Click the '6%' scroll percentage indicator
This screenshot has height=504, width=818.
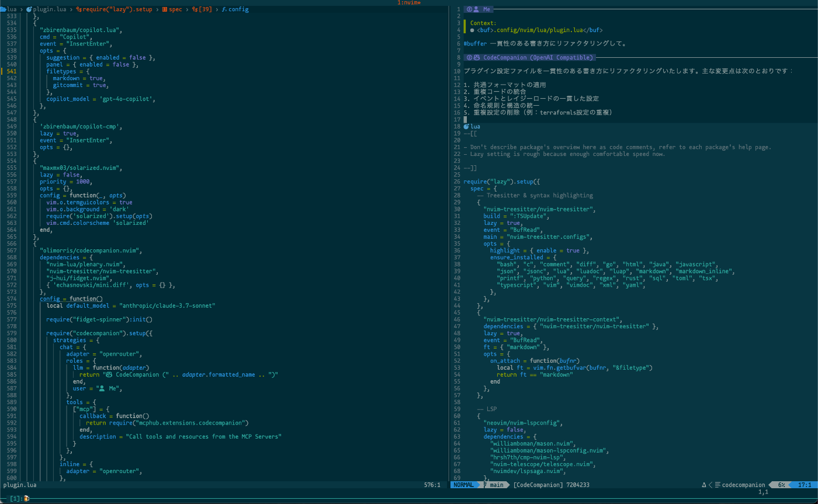click(x=781, y=485)
